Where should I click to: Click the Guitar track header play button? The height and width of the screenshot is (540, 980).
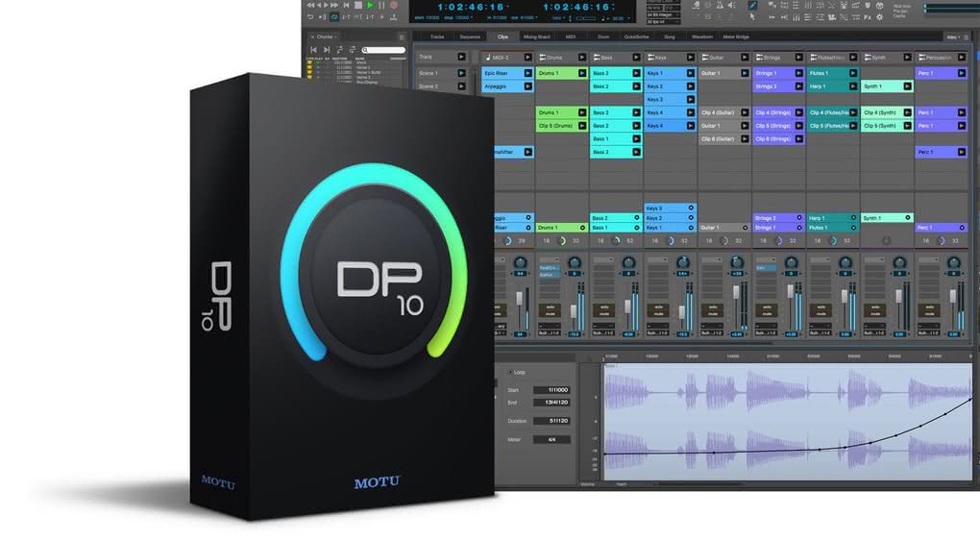click(745, 58)
